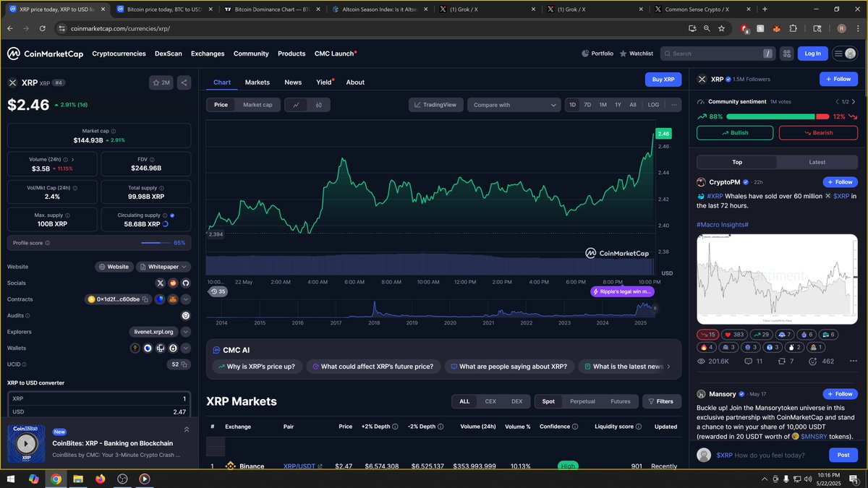The height and width of the screenshot is (488, 868).
Task: Open the X (Twitter) social icon for XRP
Action: pos(160,283)
